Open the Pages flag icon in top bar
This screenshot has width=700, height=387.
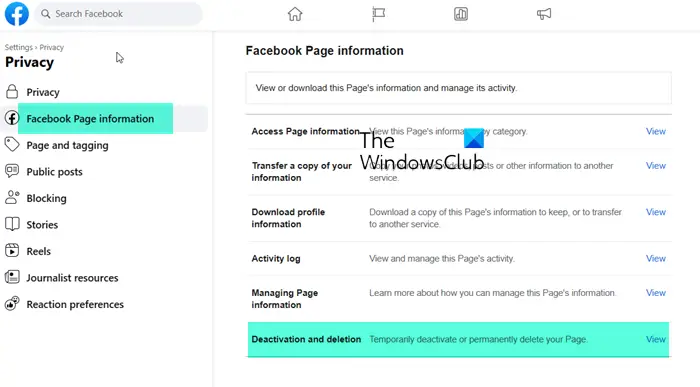pyautogui.click(x=379, y=14)
